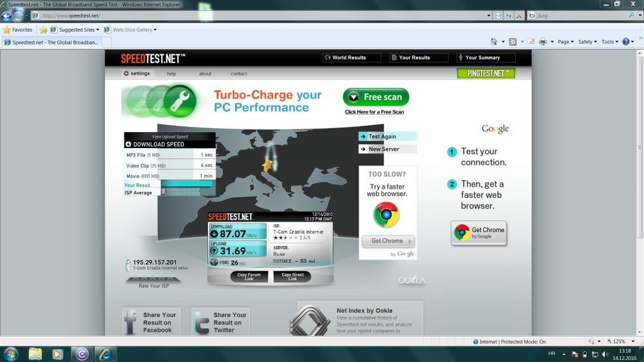Click the Home icon in command bar
The image size is (644, 362).
point(494,41)
